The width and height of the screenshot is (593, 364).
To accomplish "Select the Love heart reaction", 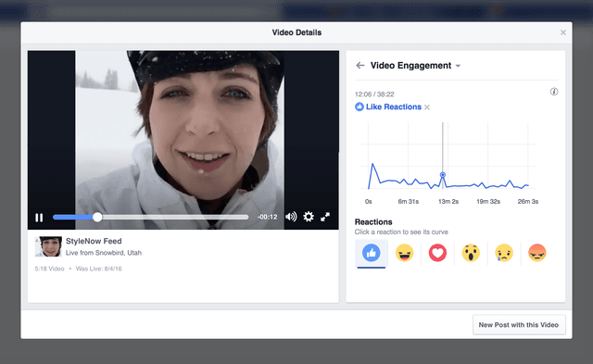I will point(437,253).
